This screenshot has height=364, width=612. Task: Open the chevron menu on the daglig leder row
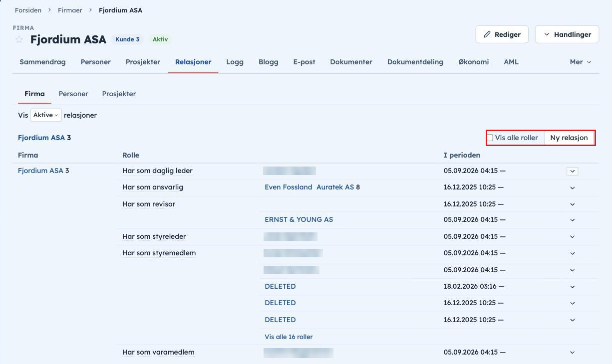tap(573, 171)
